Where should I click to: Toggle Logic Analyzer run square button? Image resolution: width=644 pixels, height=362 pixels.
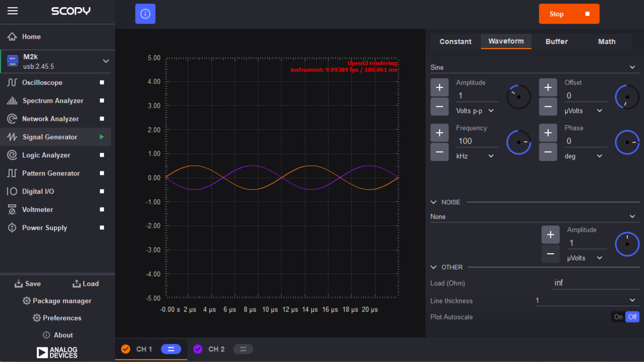click(x=102, y=155)
